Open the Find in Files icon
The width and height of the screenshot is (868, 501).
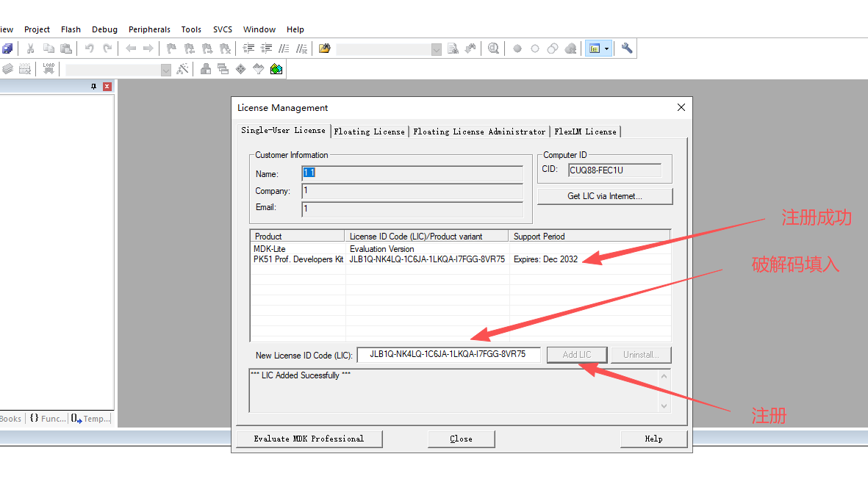click(x=324, y=48)
